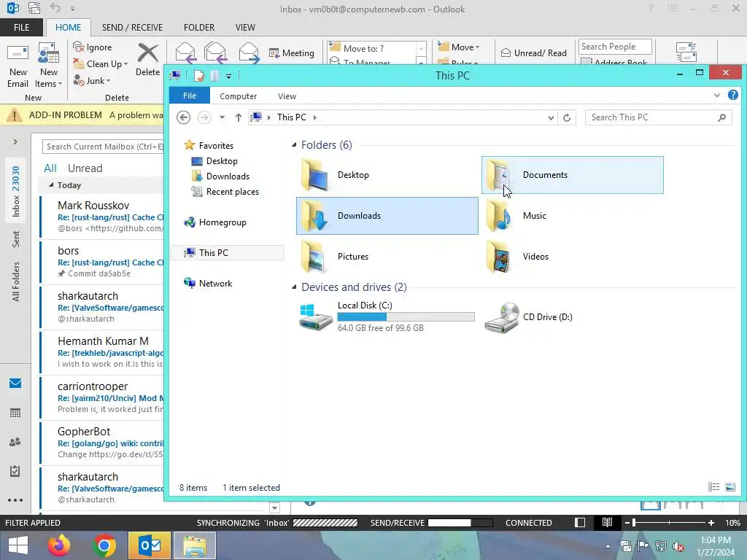Click Send/Receive All Folders quick access icon
Viewport: 747px width, 560px height.
tap(34, 8)
